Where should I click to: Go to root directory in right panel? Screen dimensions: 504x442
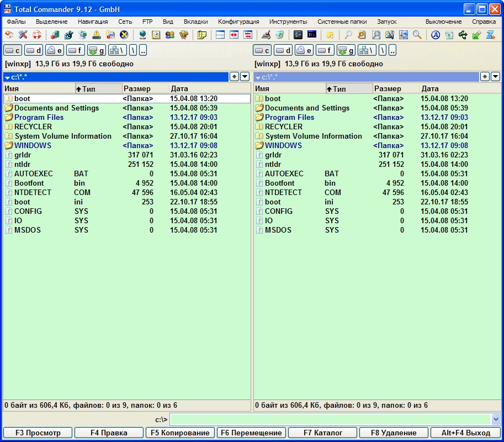pos(383,50)
